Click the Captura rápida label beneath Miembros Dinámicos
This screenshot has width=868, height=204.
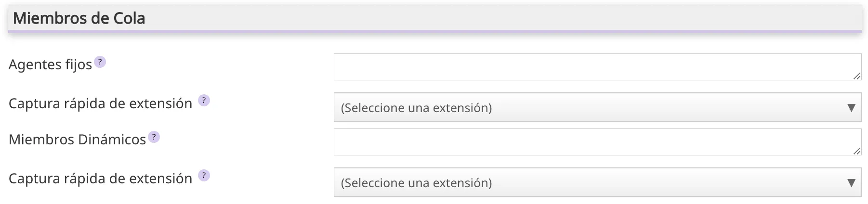[x=100, y=178]
